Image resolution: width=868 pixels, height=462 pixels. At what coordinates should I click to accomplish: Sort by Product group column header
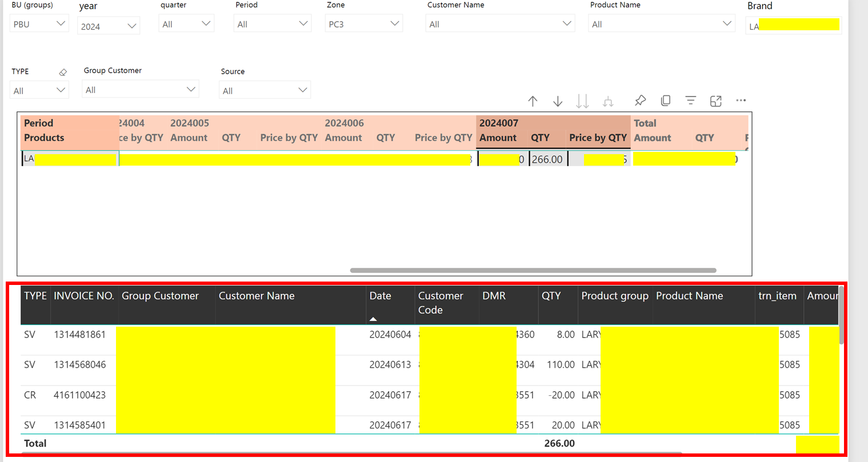point(615,296)
